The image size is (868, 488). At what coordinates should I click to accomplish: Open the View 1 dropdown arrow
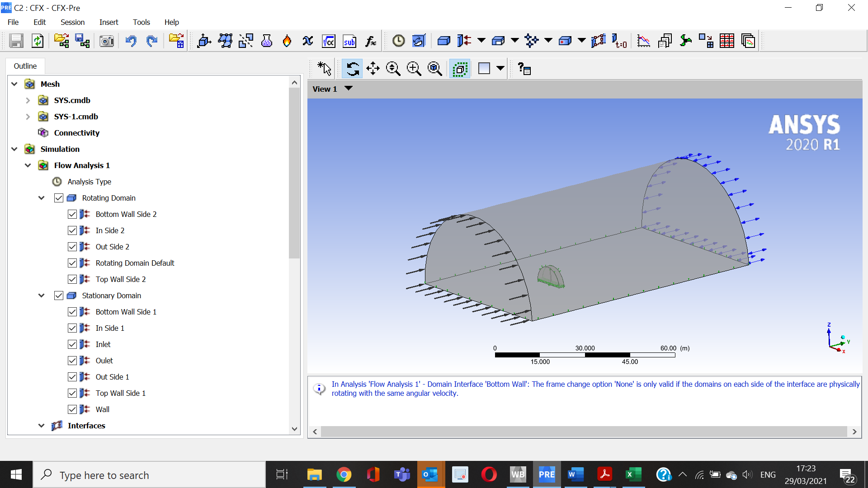point(349,89)
